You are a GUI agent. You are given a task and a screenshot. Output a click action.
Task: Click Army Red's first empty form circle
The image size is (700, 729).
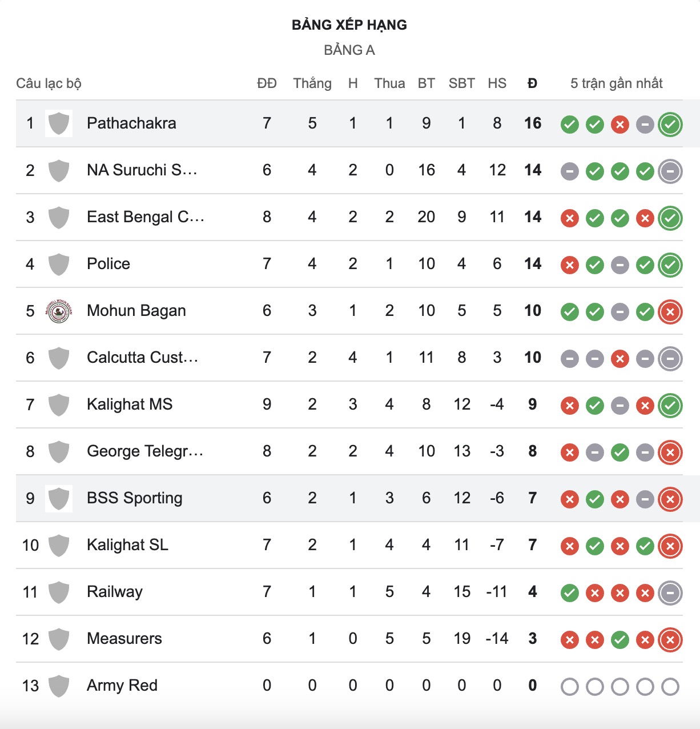click(570, 686)
